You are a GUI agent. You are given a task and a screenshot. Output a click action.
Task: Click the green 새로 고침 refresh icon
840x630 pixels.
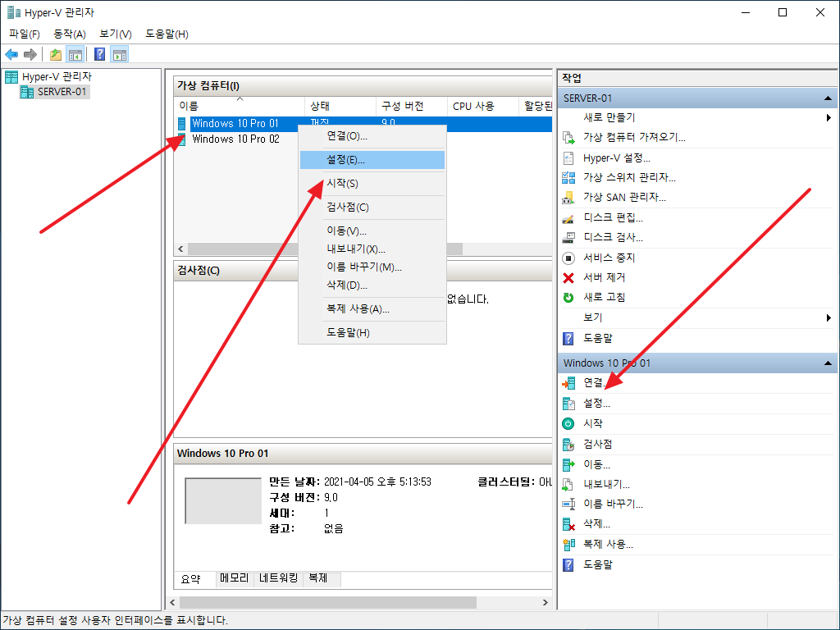click(568, 297)
